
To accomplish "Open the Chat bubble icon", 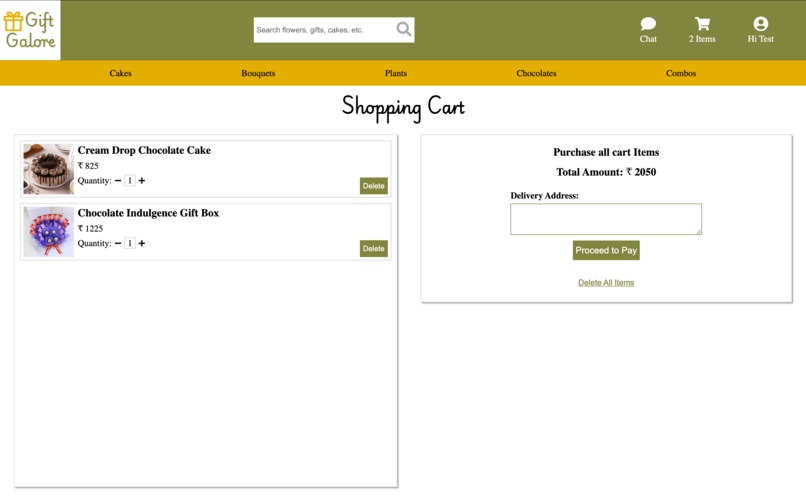I will [648, 24].
